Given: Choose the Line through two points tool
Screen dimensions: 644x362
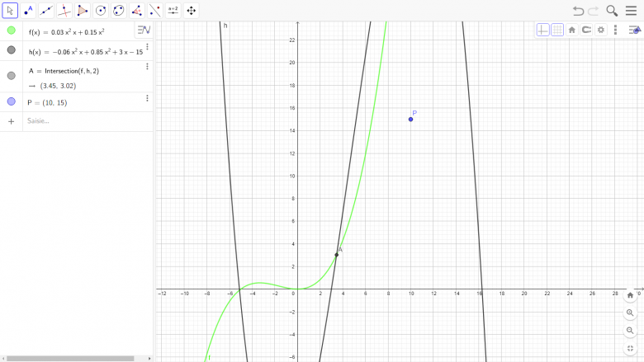Looking at the screenshot, I should tap(46, 11).
